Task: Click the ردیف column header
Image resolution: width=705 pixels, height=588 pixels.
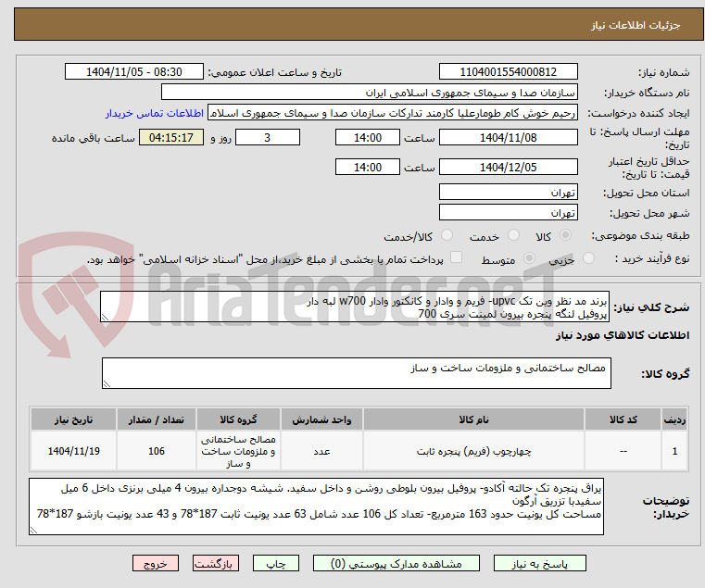Action: click(x=674, y=419)
